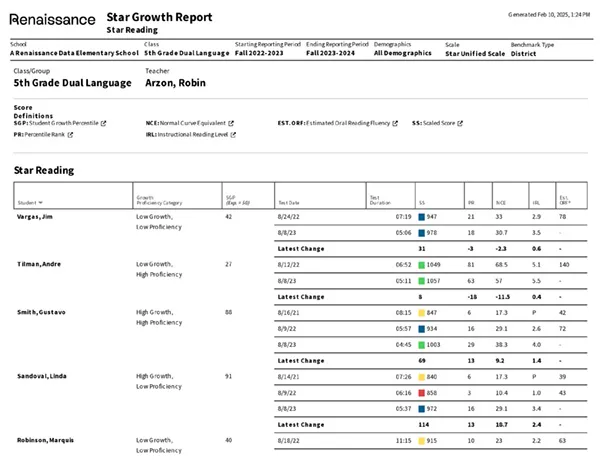Image resolution: width=600 pixels, height=462 pixels.
Task: Click teacher name Arzon, Robin
Action: pyautogui.click(x=175, y=83)
